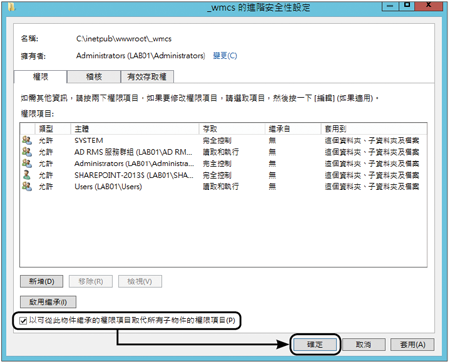
Task: Toggle the replace child object permissions checkbox
Action: pos(23,321)
